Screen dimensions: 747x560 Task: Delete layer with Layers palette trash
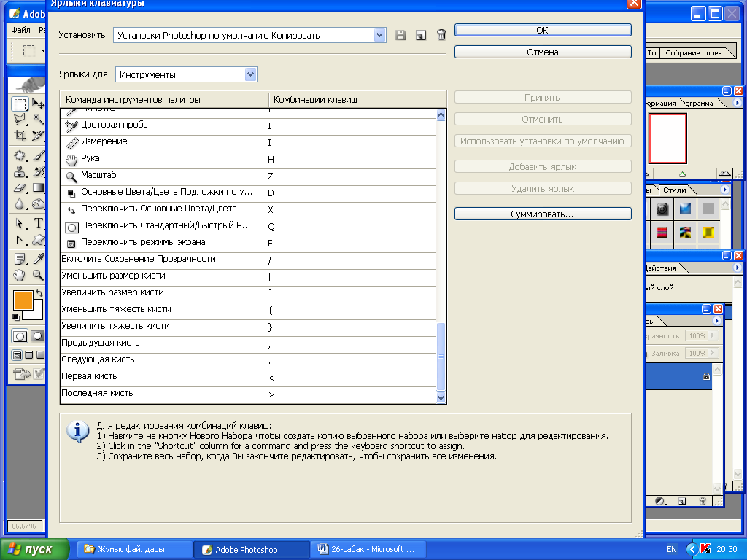click(x=703, y=501)
